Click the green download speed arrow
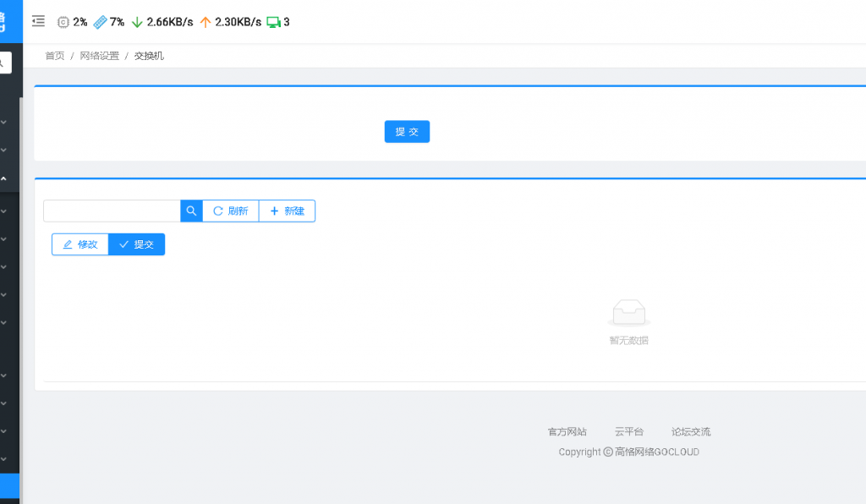Image resolution: width=866 pixels, height=504 pixels. pyautogui.click(x=137, y=22)
